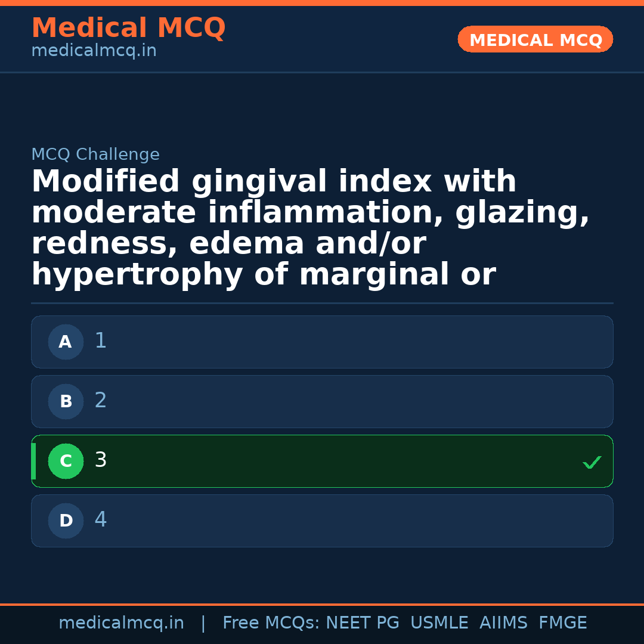The height and width of the screenshot is (644, 644).
Task: Select answer option 2
Action: (322, 401)
